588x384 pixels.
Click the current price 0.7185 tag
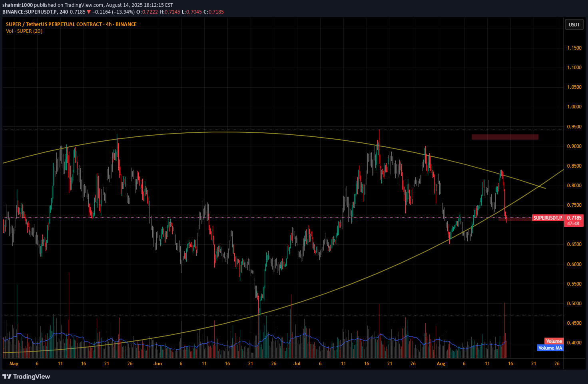point(574,218)
